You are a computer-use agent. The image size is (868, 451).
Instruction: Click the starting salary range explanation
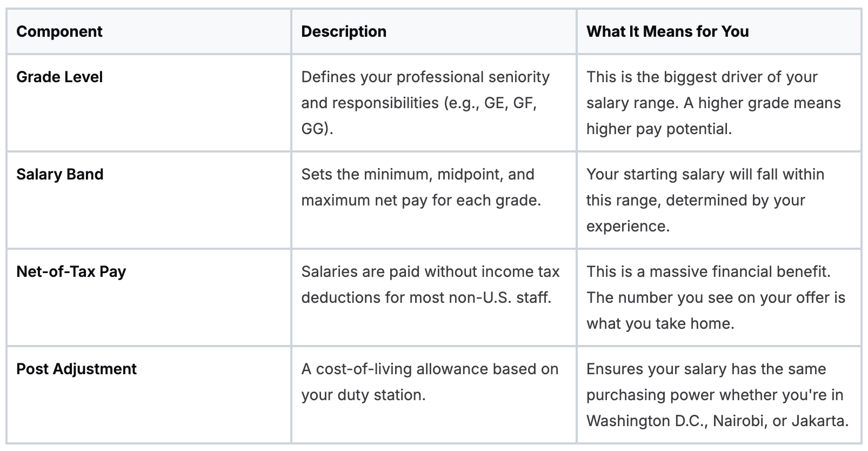705,175
